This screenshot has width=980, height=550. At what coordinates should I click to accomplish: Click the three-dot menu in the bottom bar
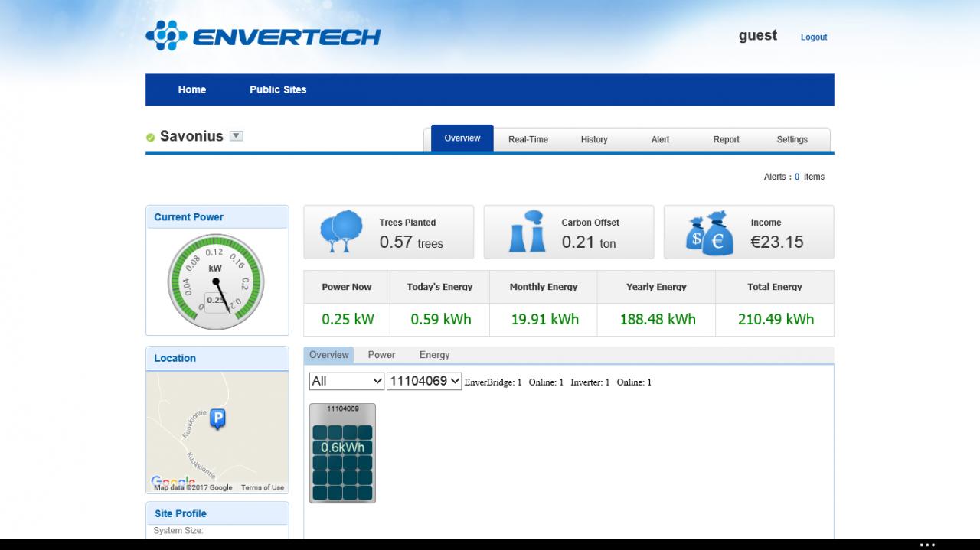pos(927,545)
